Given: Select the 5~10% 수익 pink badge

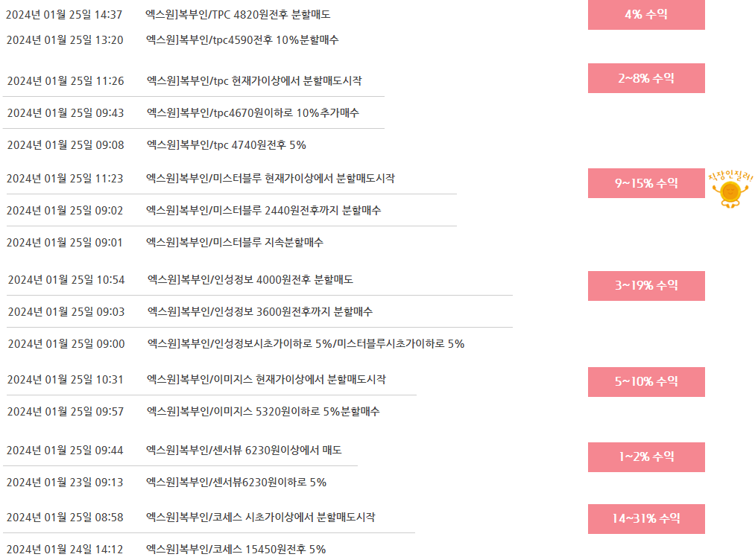Looking at the screenshot, I should tap(646, 382).
